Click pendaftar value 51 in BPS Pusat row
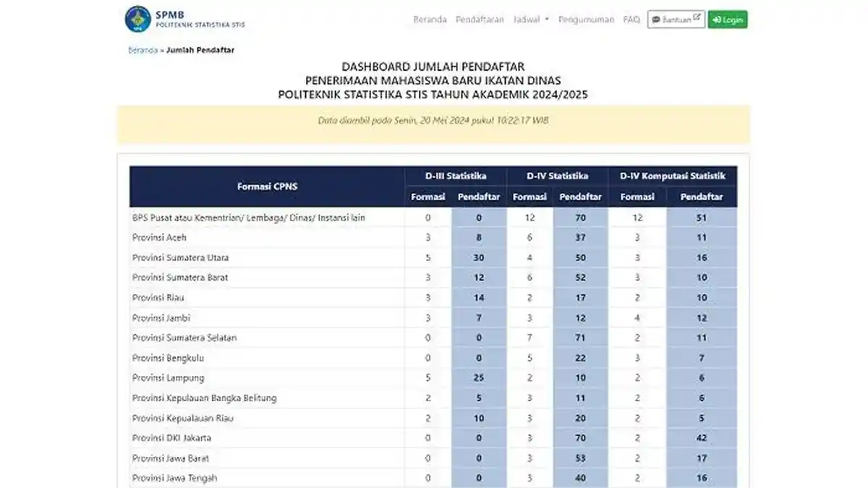Viewport: 868px width, 488px height. (702, 217)
